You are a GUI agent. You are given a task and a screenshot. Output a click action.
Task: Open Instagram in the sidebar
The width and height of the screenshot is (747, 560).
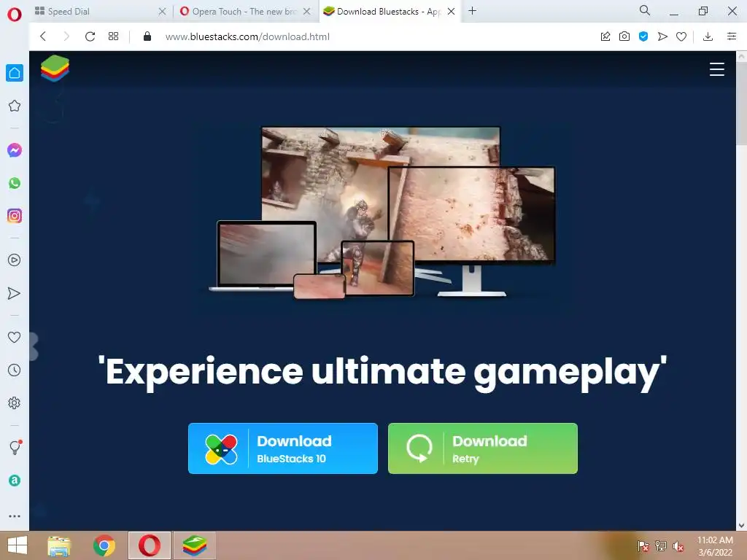[x=15, y=216]
